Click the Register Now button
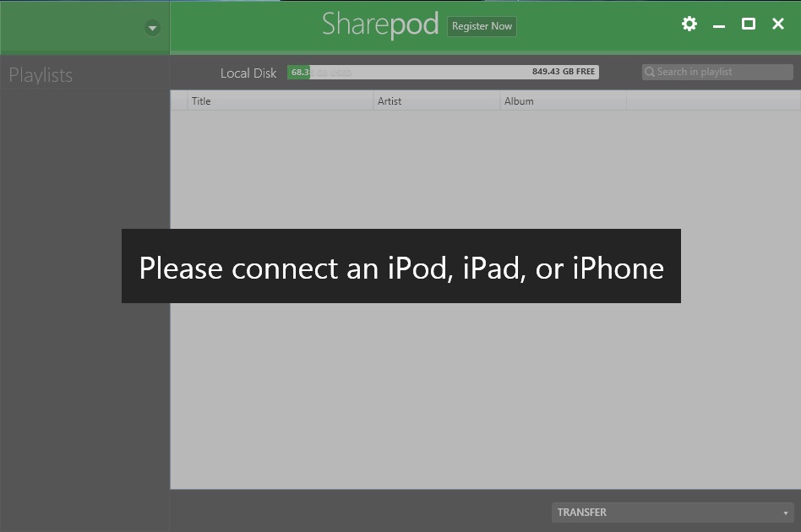Image resolution: width=801 pixels, height=532 pixels. click(x=482, y=26)
